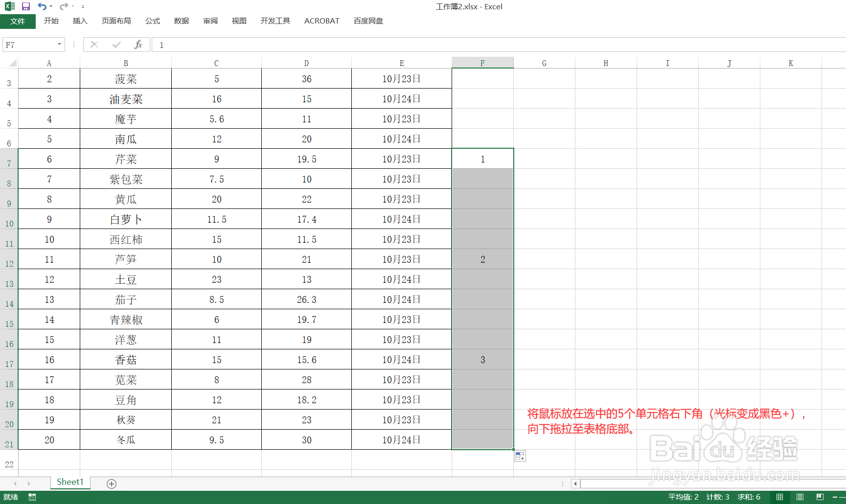Viewport: 846px width, 504px height.
Task: Open the Redo history dropdown arrow
Action: tap(72, 6)
